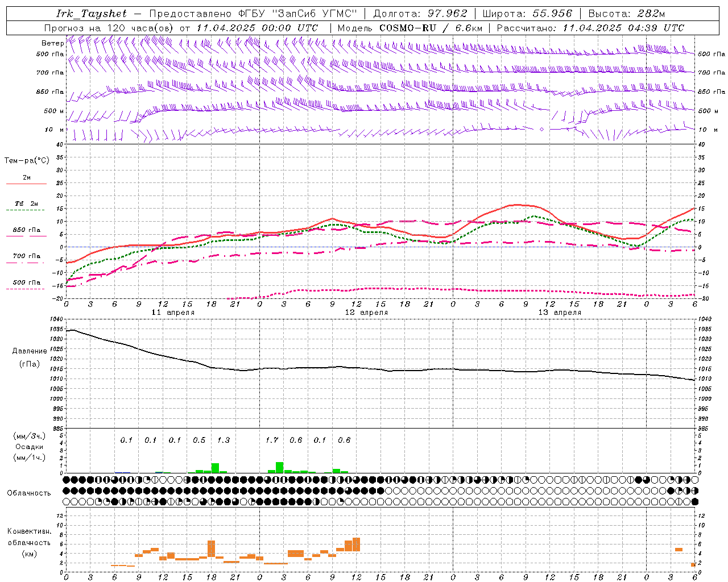Click the Широта: 55.956 value

tap(527, 14)
